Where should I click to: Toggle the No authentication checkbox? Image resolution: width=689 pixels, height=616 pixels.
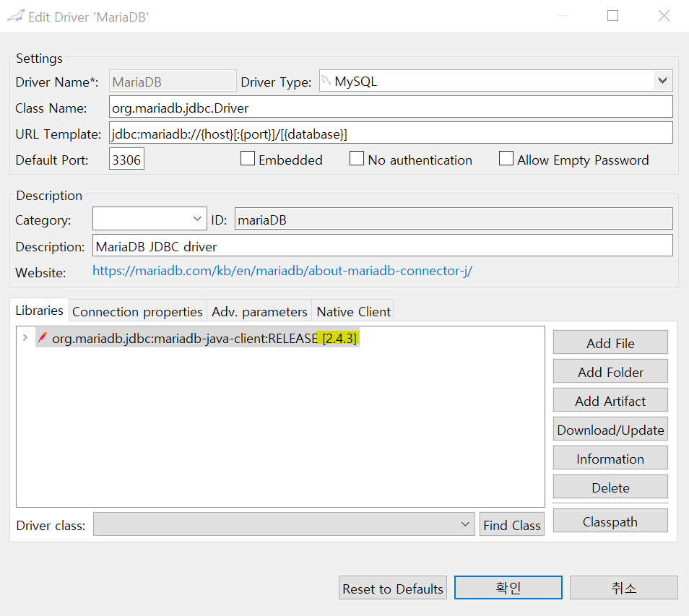click(356, 159)
